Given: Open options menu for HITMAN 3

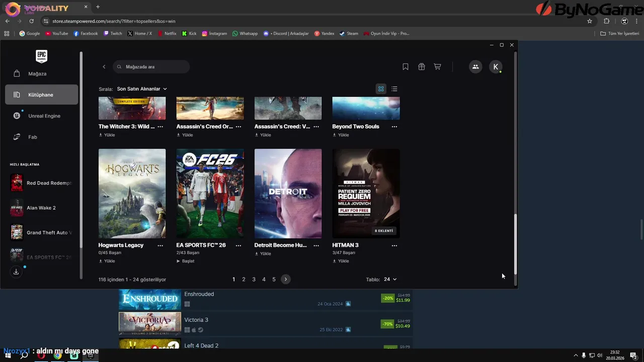Looking at the screenshot, I should coord(394,245).
